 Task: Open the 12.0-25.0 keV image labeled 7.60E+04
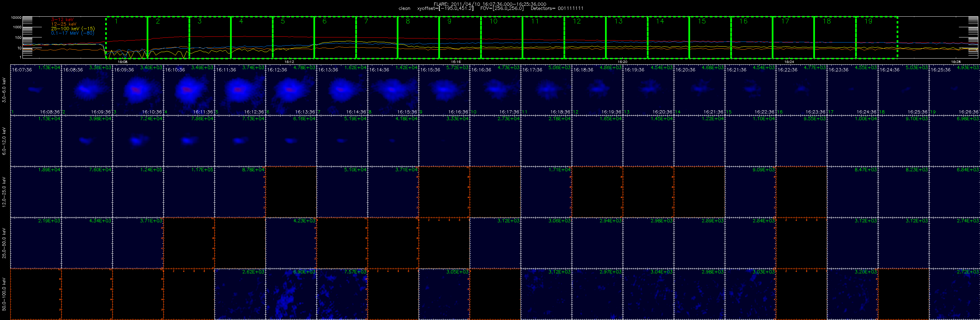[87, 192]
